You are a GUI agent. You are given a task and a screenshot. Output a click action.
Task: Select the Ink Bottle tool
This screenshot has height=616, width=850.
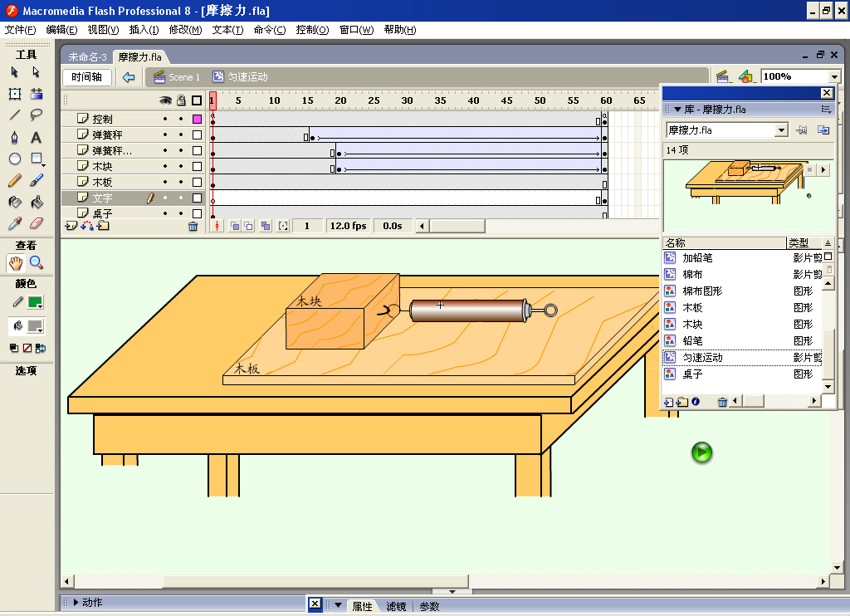pyautogui.click(x=15, y=203)
